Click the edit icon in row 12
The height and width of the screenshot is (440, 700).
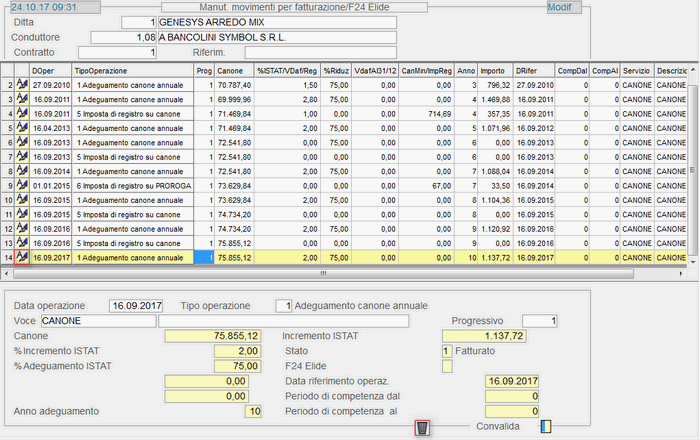[22, 228]
